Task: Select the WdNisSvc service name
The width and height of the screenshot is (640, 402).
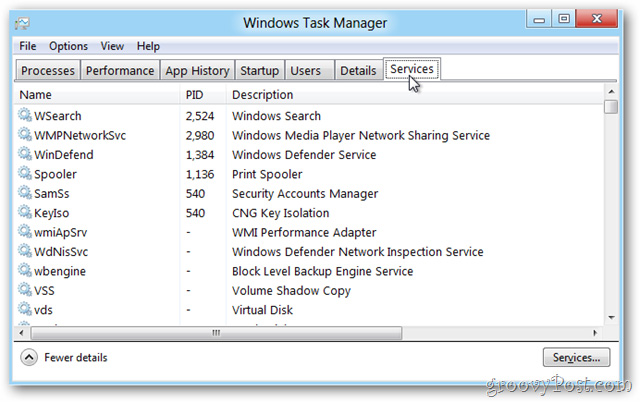Action: tap(61, 252)
